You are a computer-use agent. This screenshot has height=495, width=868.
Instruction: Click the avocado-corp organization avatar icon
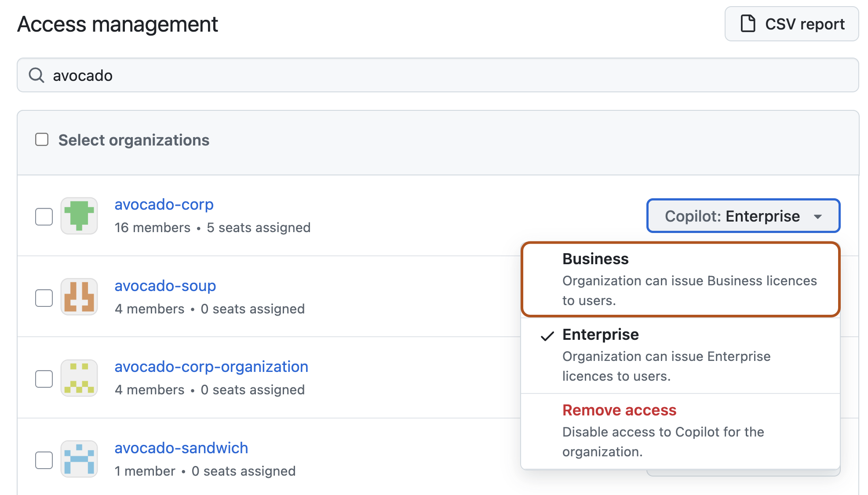(x=79, y=215)
